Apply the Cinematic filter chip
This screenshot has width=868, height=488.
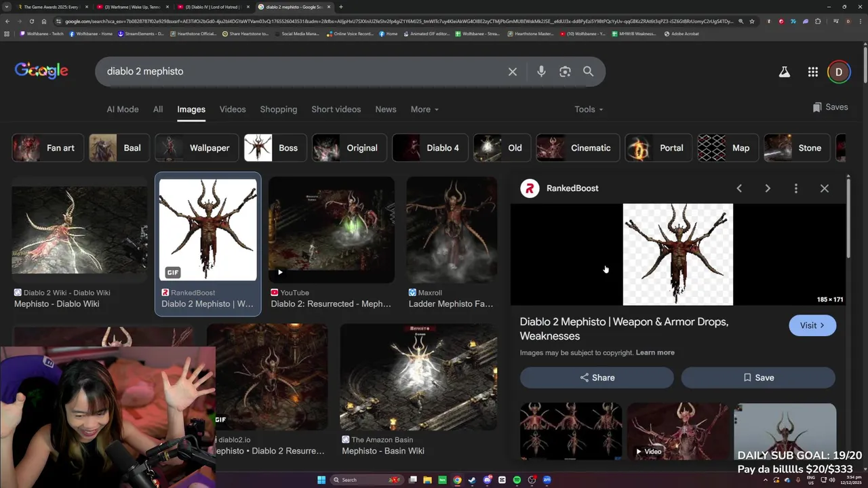point(578,148)
